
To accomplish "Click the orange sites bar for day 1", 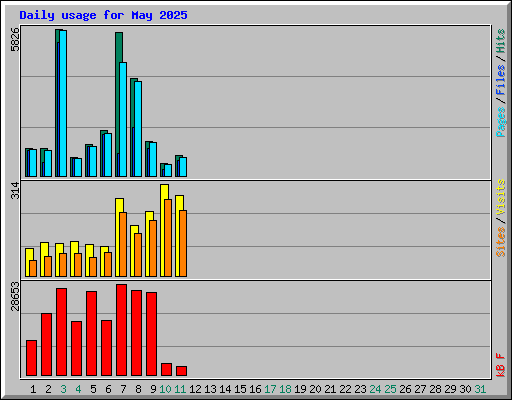I will coord(33,268).
